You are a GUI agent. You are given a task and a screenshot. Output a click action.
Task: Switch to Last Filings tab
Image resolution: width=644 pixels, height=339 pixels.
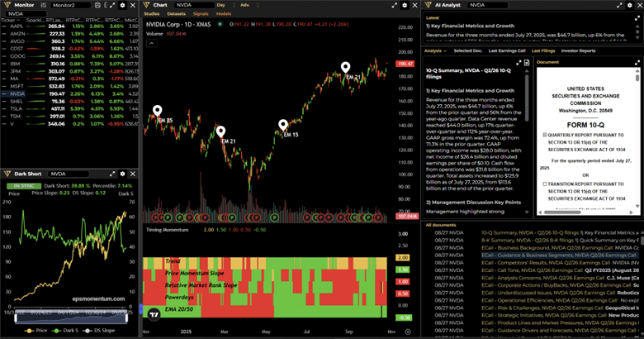click(543, 51)
